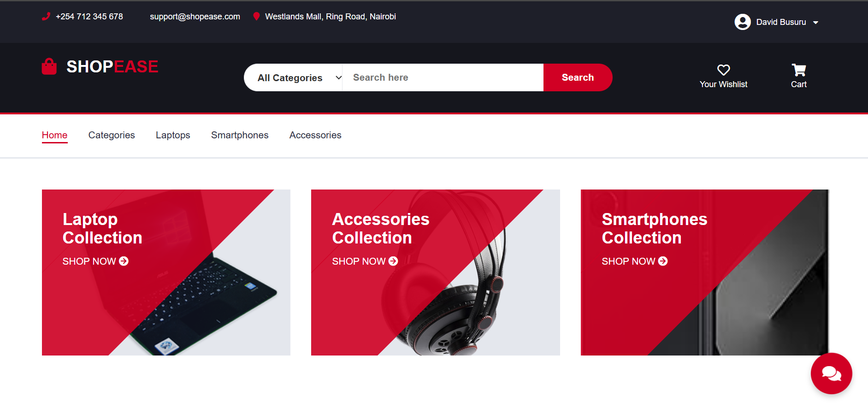Open the live chat bubble icon
The width and height of the screenshot is (868, 403).
[831, 373]
